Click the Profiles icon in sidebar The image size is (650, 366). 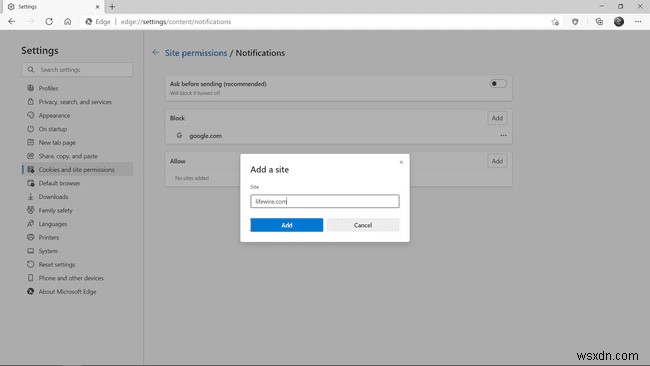coord(30,88)
